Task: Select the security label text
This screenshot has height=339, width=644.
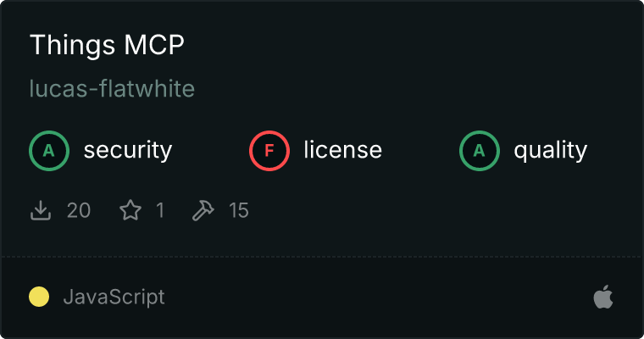Action: coord(128,150)
